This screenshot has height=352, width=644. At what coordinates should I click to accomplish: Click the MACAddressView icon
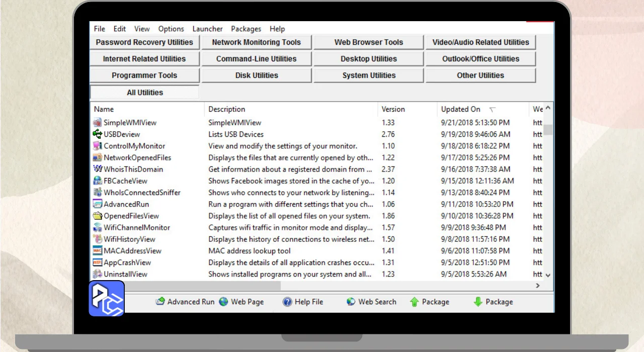98,250
